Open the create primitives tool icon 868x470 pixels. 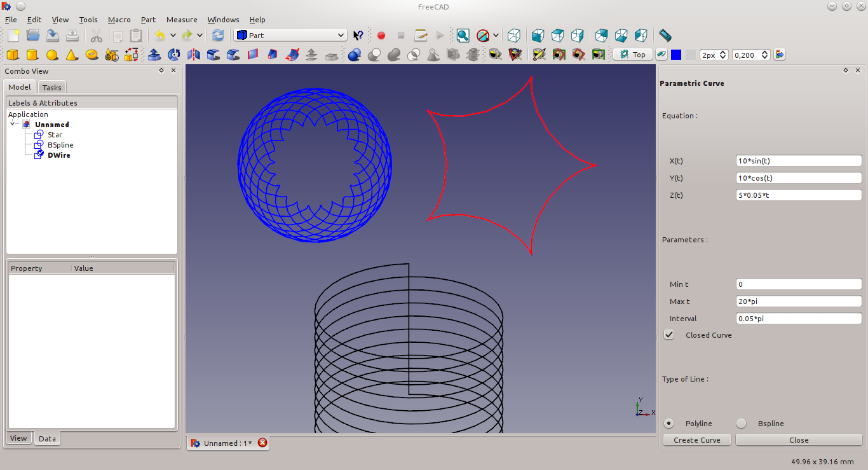112,55
